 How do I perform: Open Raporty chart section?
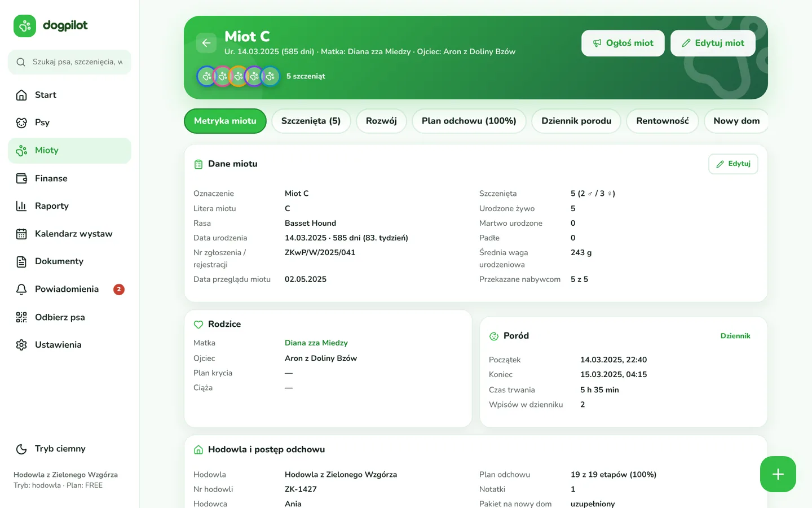[69, 206]
